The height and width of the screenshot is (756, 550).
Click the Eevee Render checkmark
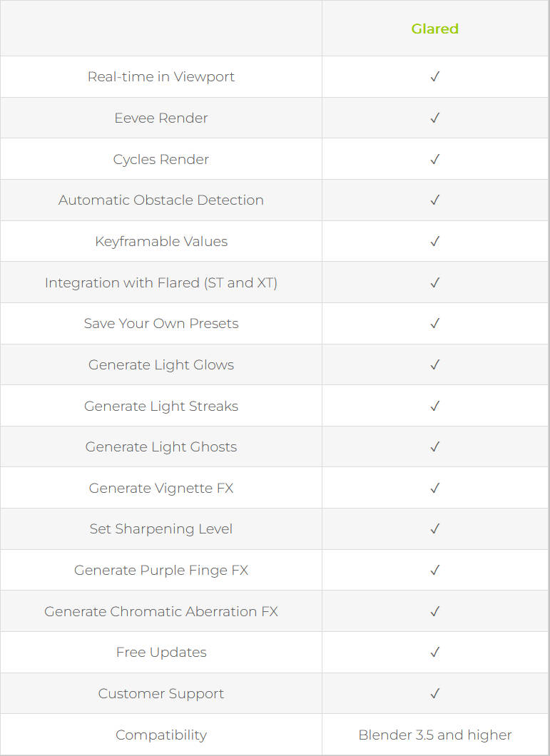click(x=435, y=118)
